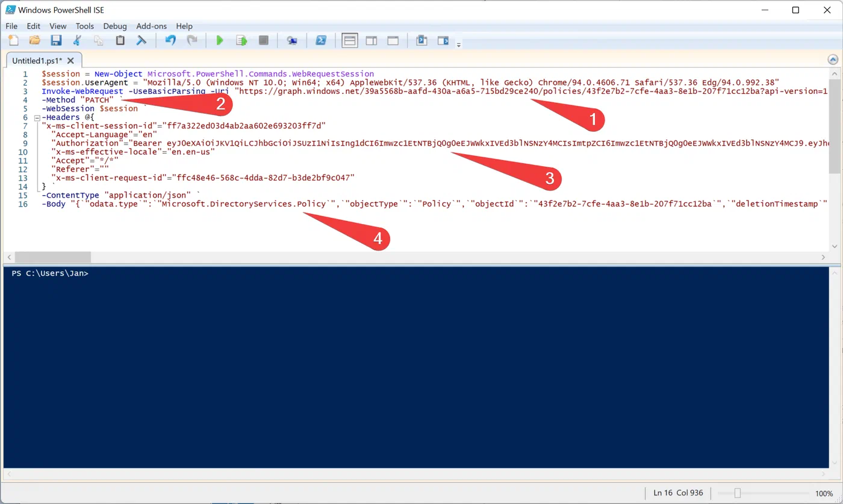Image resolution: width=843 pixels, height=504 pixels.
Task: Open toolbar overflow options arrow
Action: 459,44
